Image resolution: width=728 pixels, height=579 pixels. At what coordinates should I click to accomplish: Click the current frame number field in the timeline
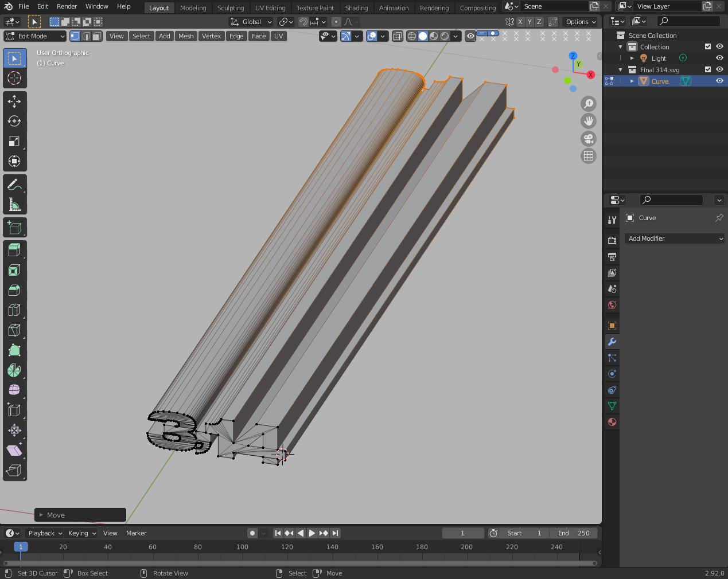(x=463, y=533)
